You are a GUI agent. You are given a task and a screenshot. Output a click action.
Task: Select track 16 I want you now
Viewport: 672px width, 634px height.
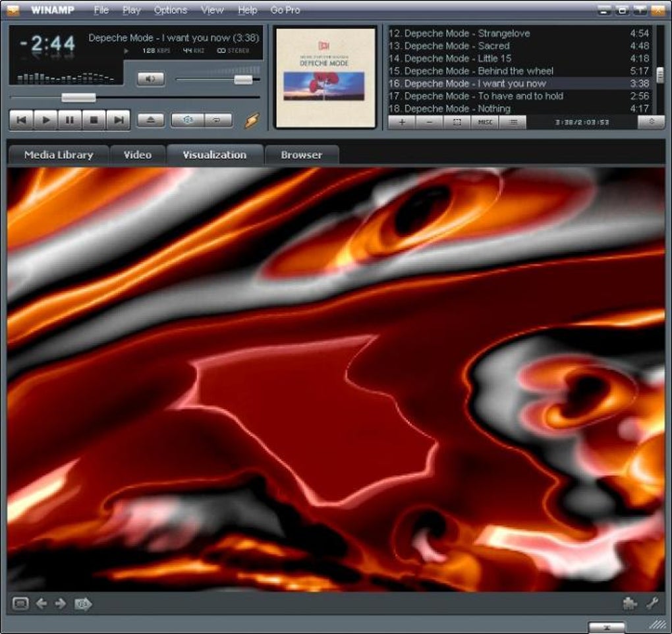coord(519,83)
